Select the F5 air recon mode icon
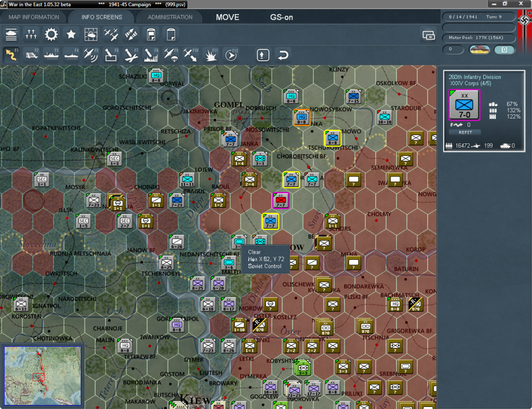Image resolution: width=532 pixels, height=409 pixels. coord(91,55)
